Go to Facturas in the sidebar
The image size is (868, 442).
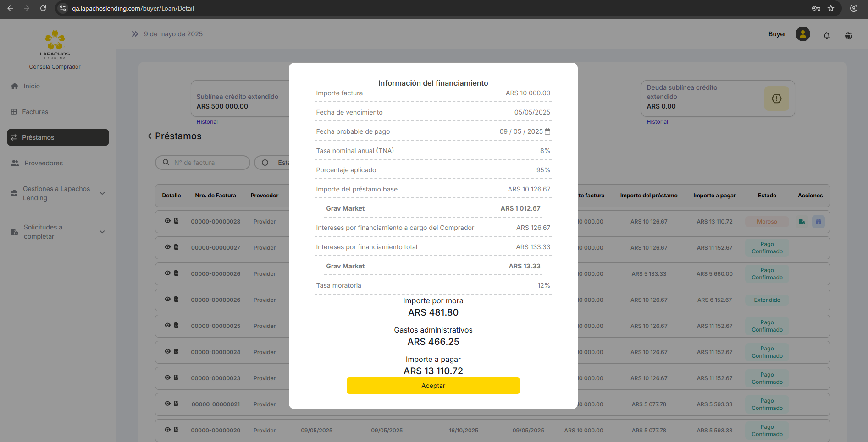tap(35, 112)
